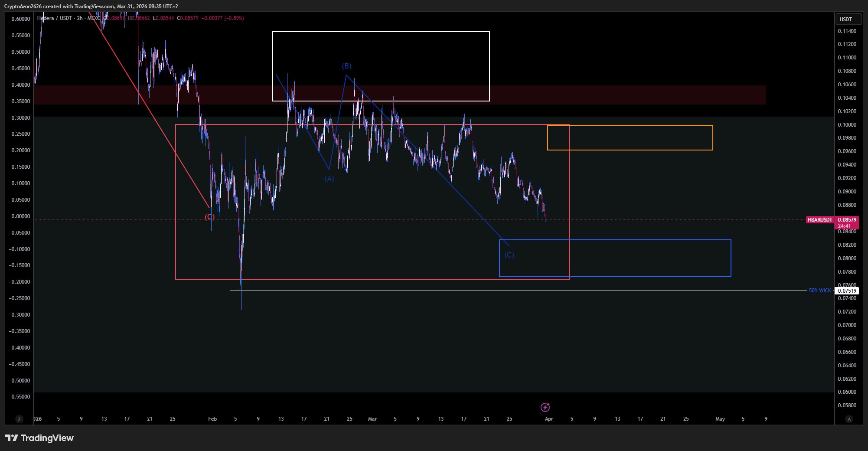Click the A auto-scale icon
This screenshot has height=451, width=868.
coord(849,419)
